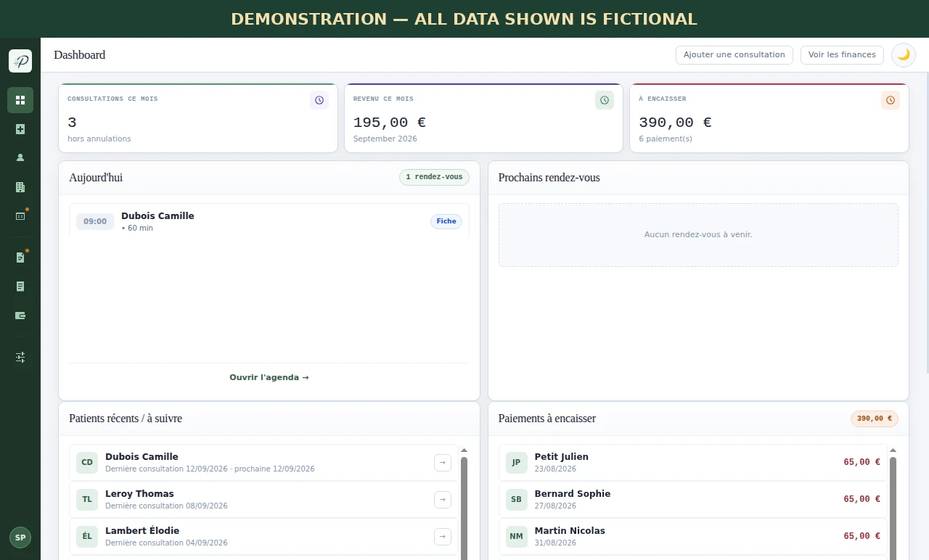Click the clock icon on Consultations ce mois card

click(x=319, y=100)
